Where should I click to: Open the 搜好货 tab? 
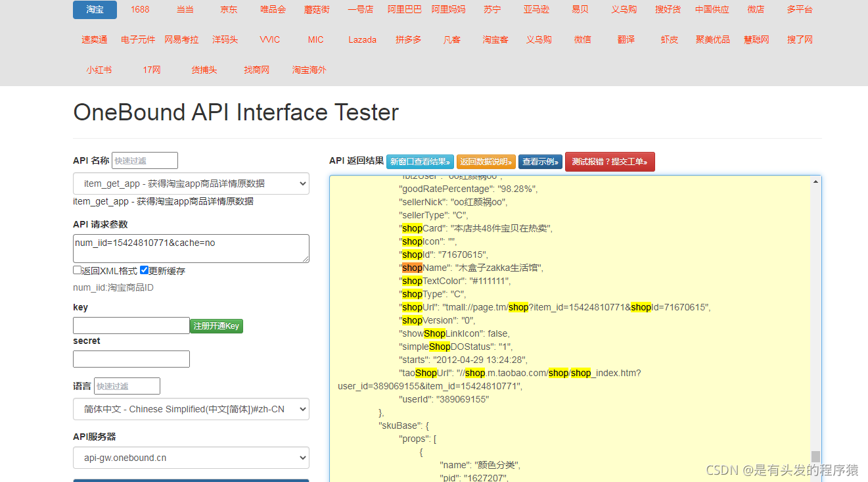668,10
